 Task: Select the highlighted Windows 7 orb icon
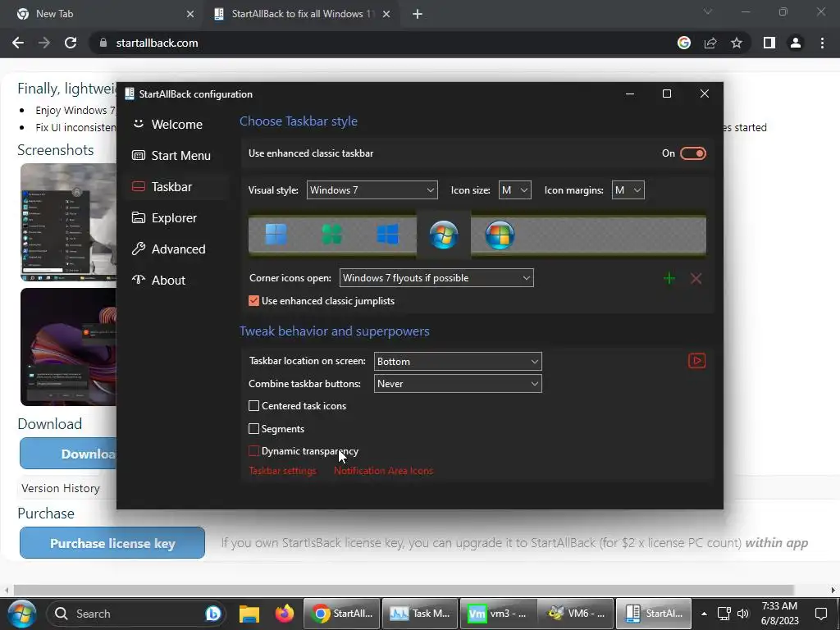(x=444, y=235)
